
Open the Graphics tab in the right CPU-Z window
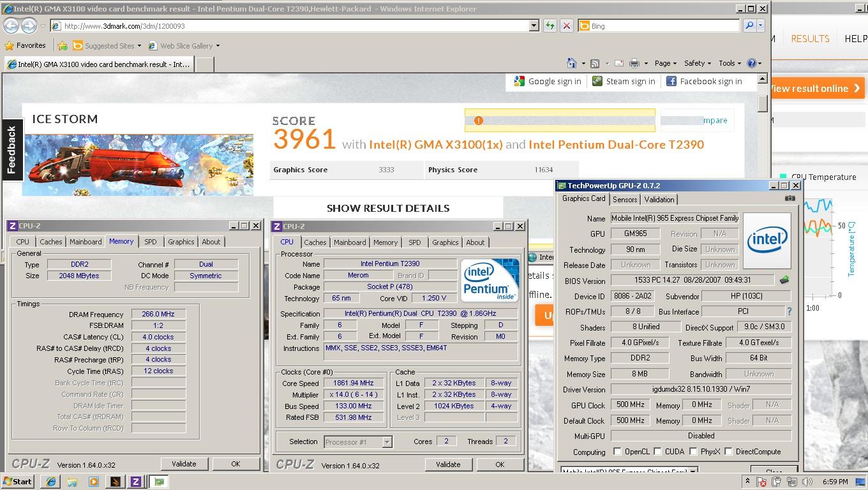point(445,242)
